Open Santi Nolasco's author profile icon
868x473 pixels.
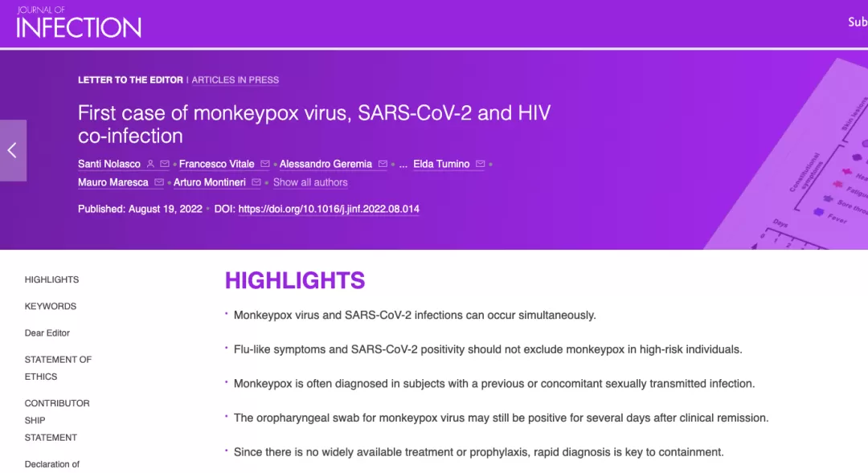(150, 164)
